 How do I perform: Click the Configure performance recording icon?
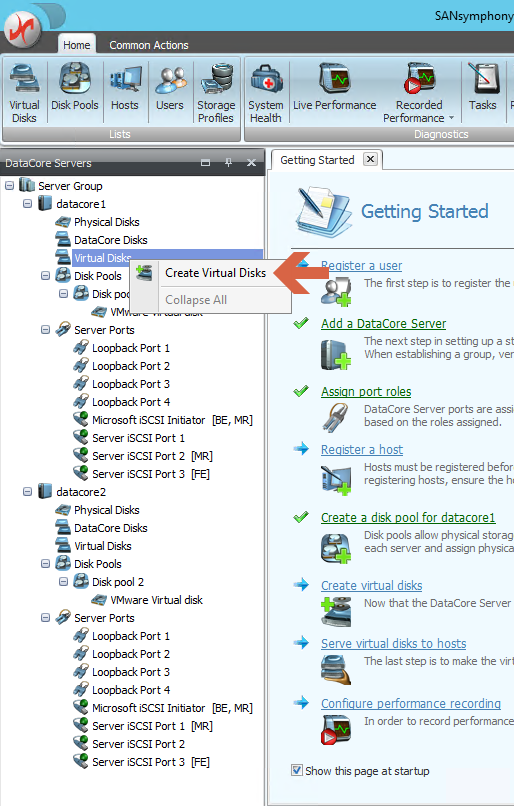336,730
